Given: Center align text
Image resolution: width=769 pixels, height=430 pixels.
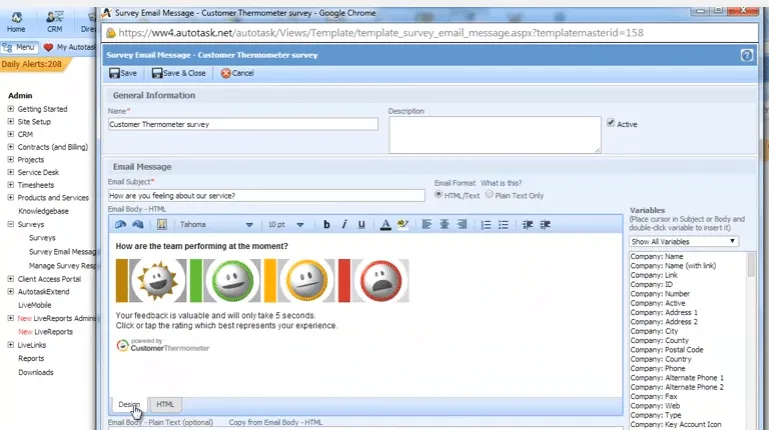Looking at the screenshot, I should click(444, 225).
